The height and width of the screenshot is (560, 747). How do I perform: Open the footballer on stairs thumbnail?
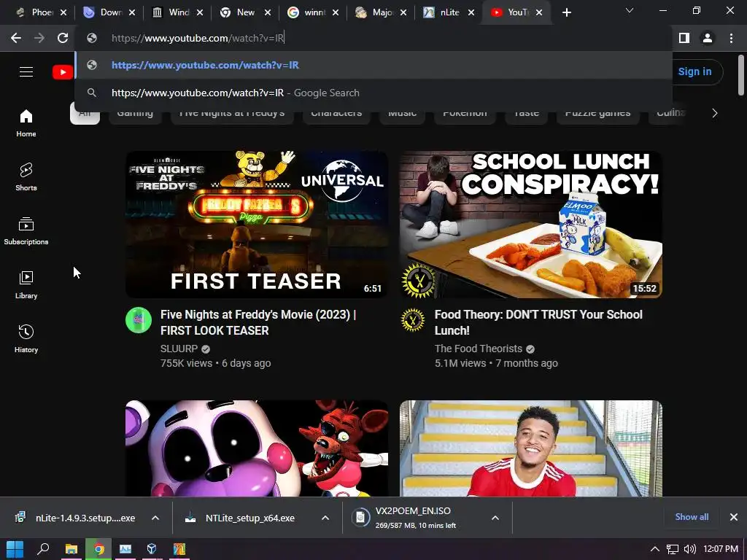point(531,448)
